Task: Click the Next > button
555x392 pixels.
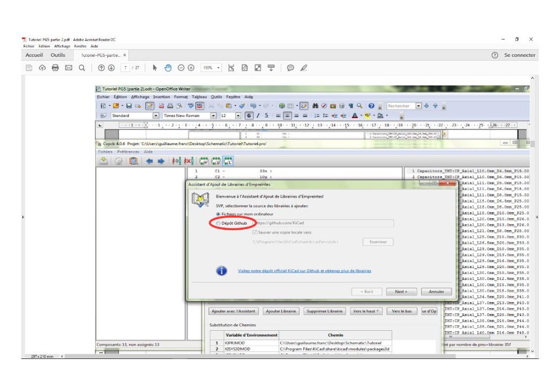Action: (x=401, y=291)
